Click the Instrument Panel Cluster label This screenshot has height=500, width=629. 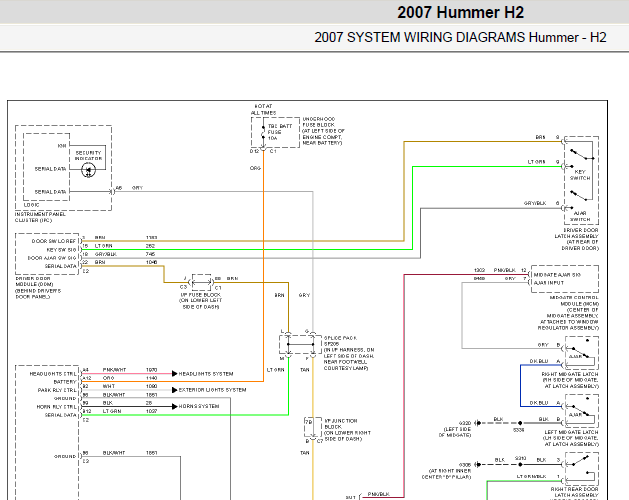tap(40, 217)
